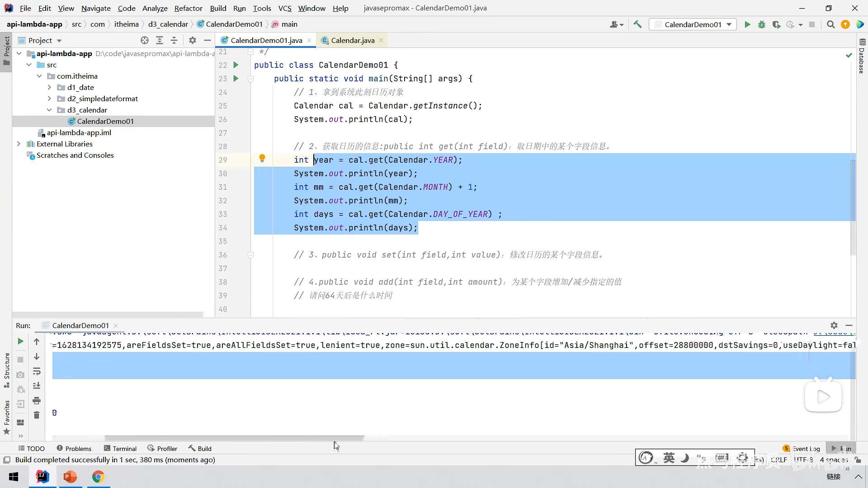Screen dimensions: 868x488
Task: Open the Terminal tool window
Action: pyautogui.click(x=120, y=448)
